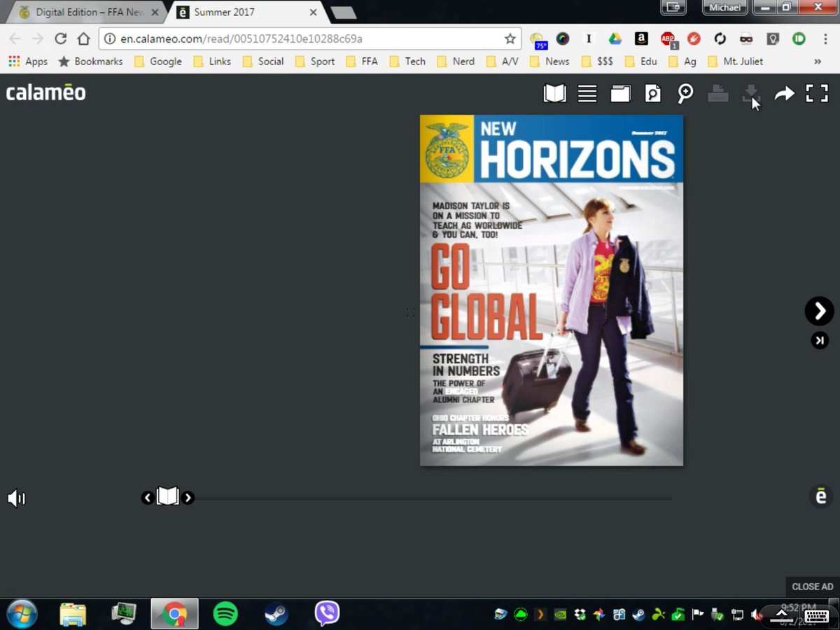
Task: Click the page navigation progress track
Action: coord(433,498)
